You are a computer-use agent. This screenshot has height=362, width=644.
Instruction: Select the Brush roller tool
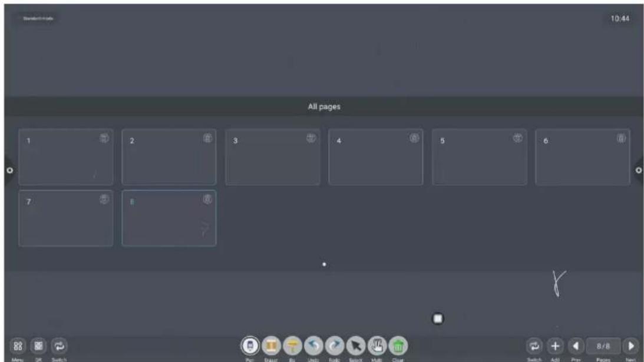click(x=292, y=346)
